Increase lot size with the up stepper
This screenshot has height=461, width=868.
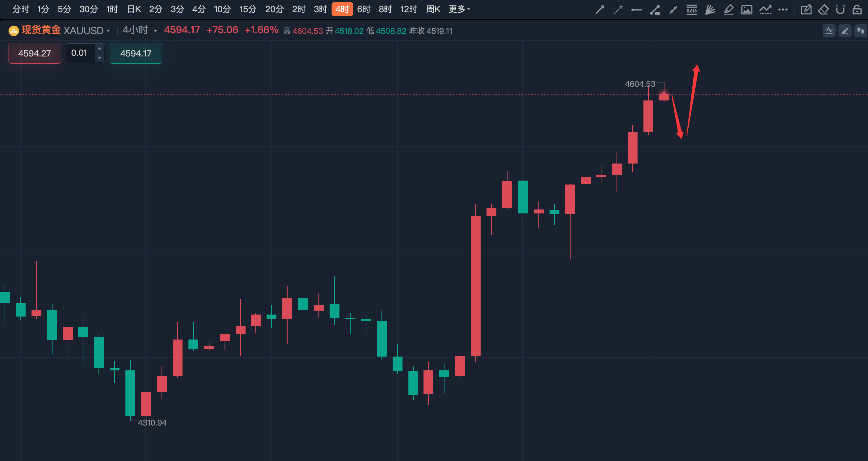pos(99,49)
